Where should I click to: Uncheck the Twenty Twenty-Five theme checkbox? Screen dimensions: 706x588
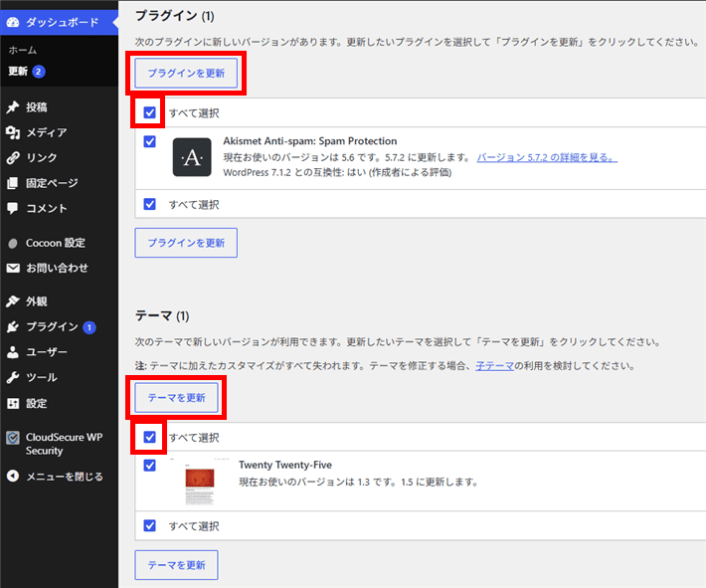pos(149,465)
